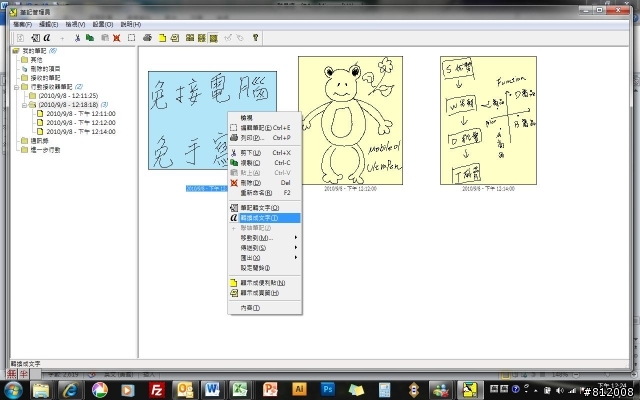Viewport: 640px width, 400px height.
Task: Click the note manager taskbar button
Action: point(469,390)
